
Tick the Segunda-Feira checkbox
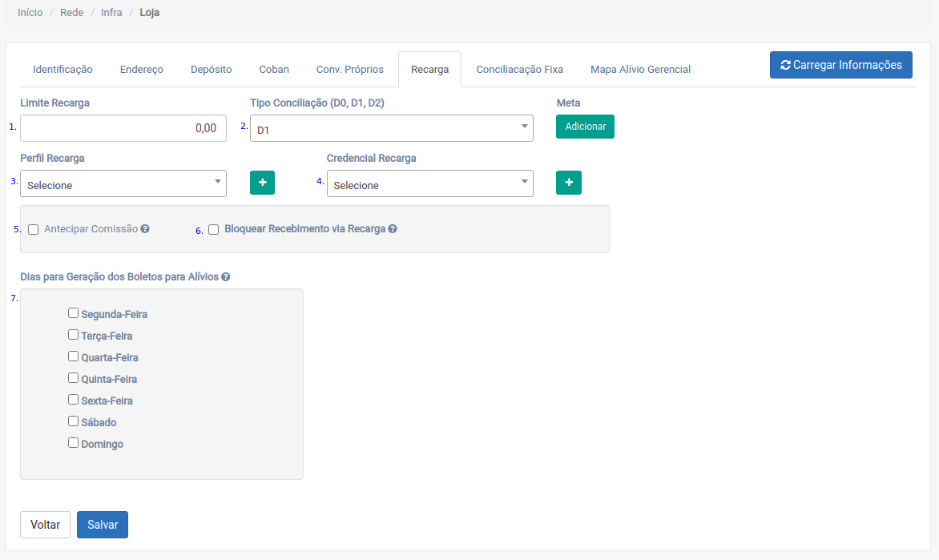[x=74, y=313]
